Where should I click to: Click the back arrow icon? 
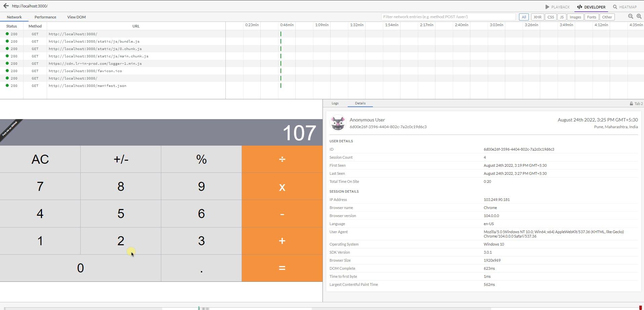tap(6, 6)
